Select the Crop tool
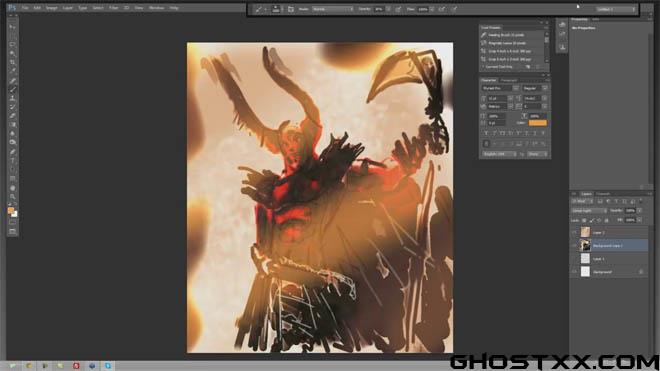Screen dimensions: 660x371 tap(13, 62)
